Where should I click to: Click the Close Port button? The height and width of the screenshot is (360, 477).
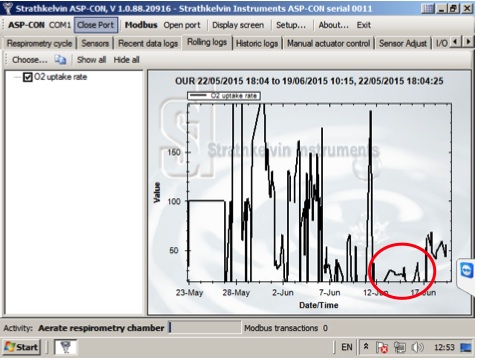[96, 25]
